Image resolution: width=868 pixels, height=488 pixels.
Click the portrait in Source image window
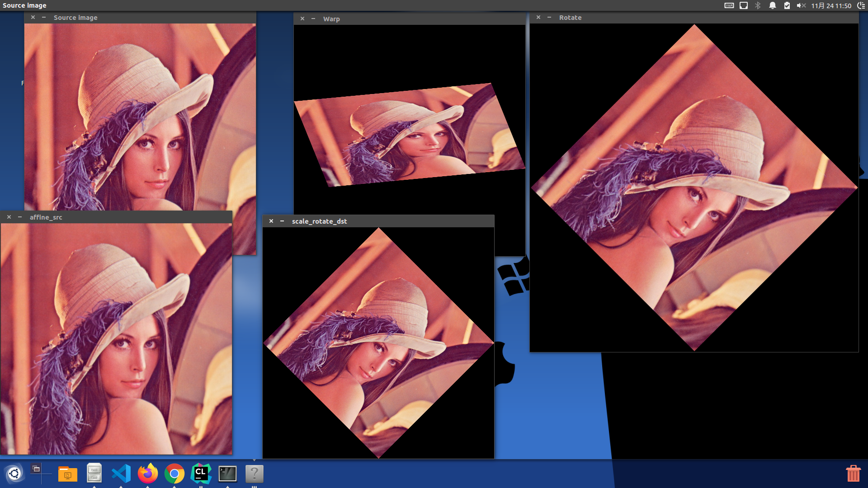coord(140,117)
